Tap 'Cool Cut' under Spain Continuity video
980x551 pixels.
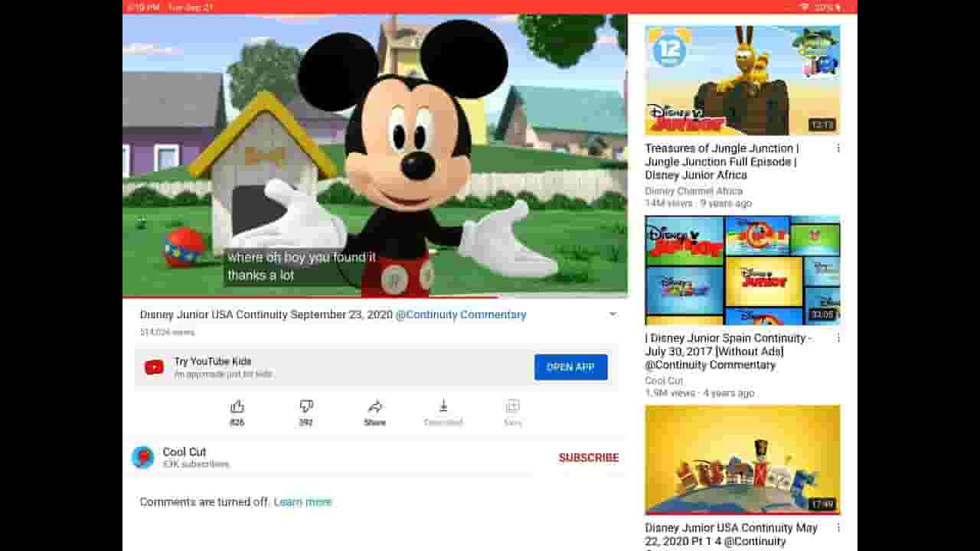click(x=664, y=381)
